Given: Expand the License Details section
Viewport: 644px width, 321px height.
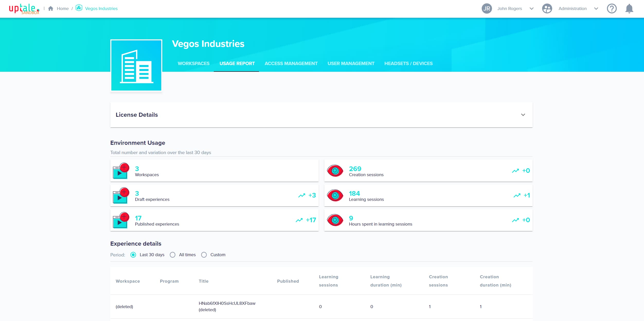Looking at the screenshot, I should 523,115.
